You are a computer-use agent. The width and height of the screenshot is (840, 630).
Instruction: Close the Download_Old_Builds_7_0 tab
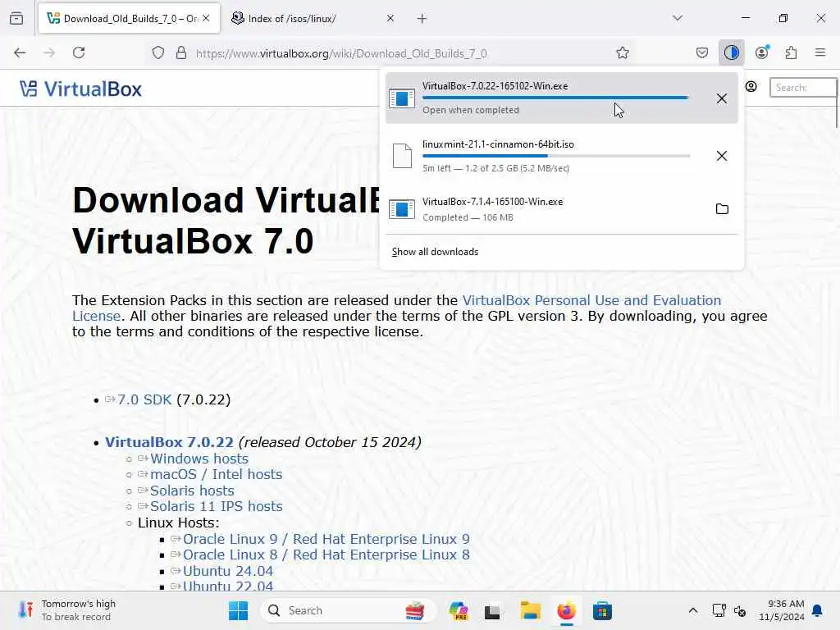click(x=206, y=18)
